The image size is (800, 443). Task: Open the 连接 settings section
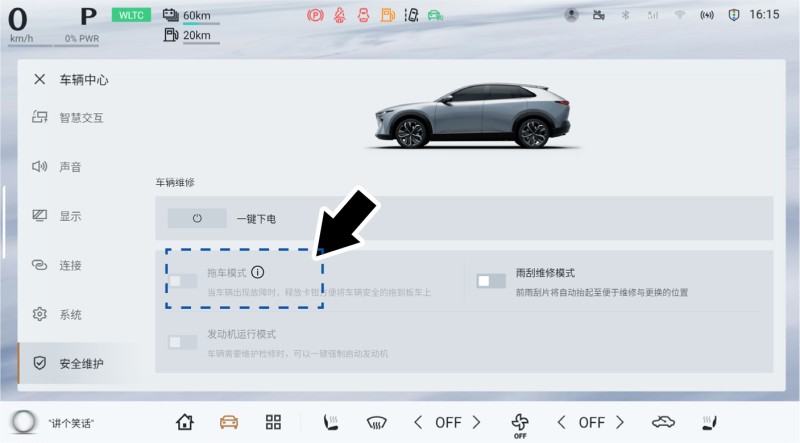tap(57, 265)
